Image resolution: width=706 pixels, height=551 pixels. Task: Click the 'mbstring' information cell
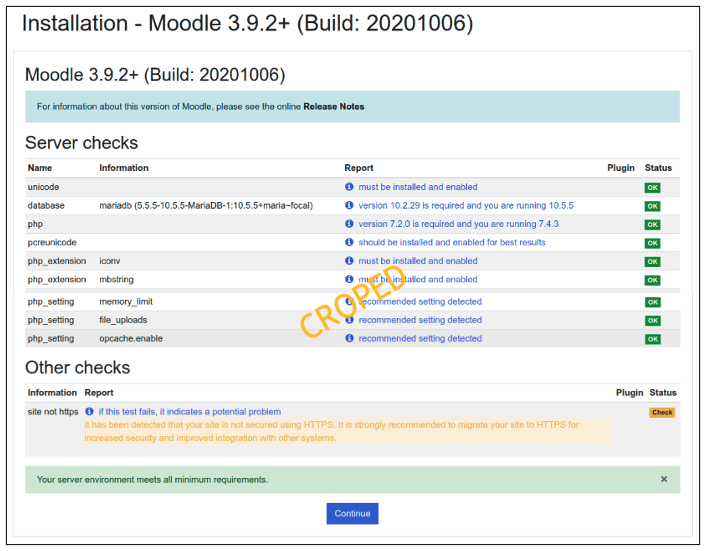116,279
